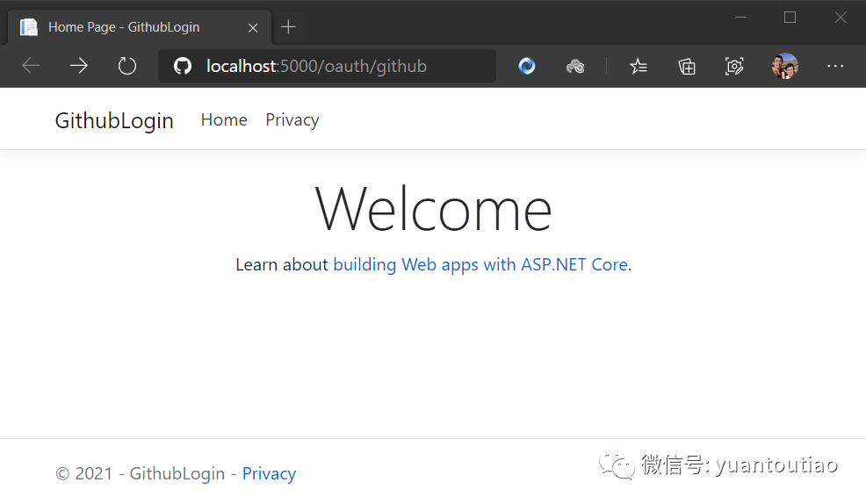866x504 pixels.
Task: Open the gray cloud extension icon
Action: [x=575, y=67]
